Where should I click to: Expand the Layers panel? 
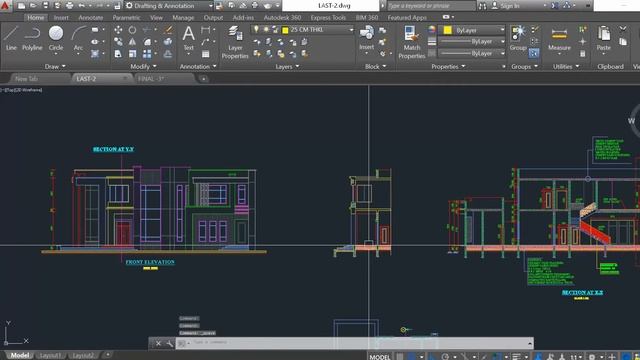(287, 67)
